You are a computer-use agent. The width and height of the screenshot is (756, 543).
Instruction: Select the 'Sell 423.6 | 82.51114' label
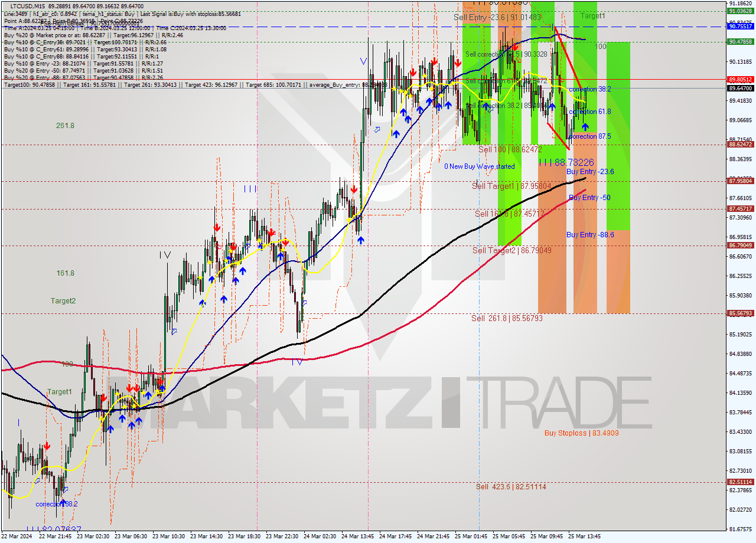[511, 486]
